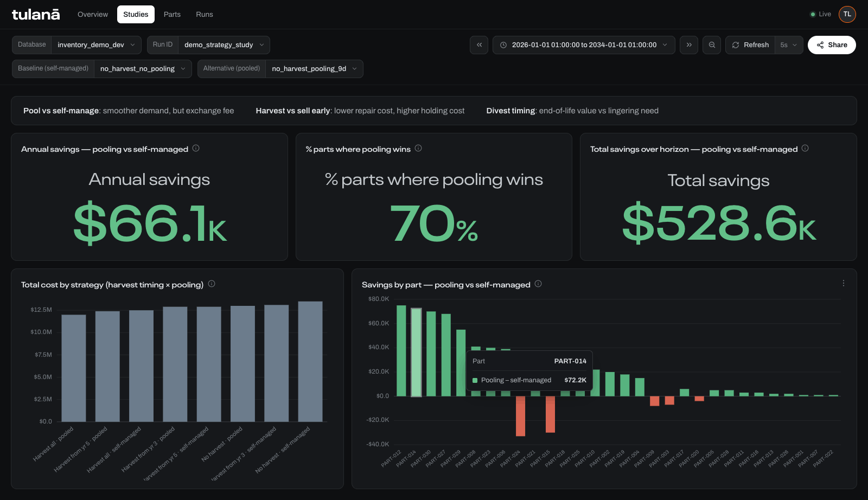Open the time range picker
The height and width of the screenshot is (500, 868).
584,45
